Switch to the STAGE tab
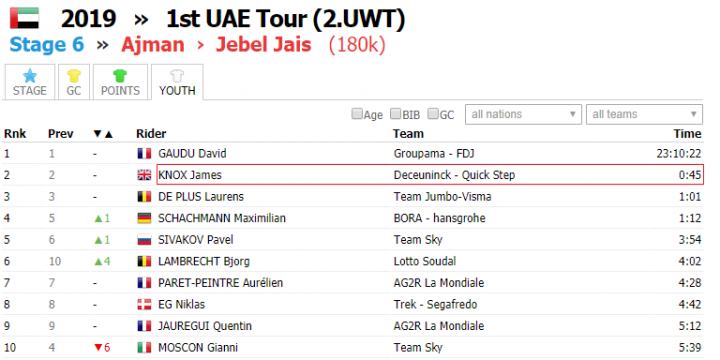This screenshot has width=720, height=360. click(30, 82)
